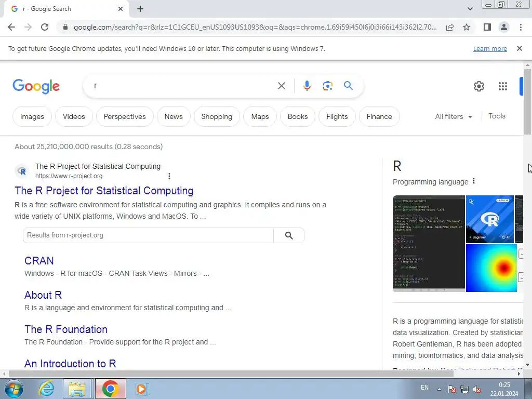Open the blue R logo course thumbnail
Image resolution: width=532 pixels, height=399 pixels.
click(490, 219)
